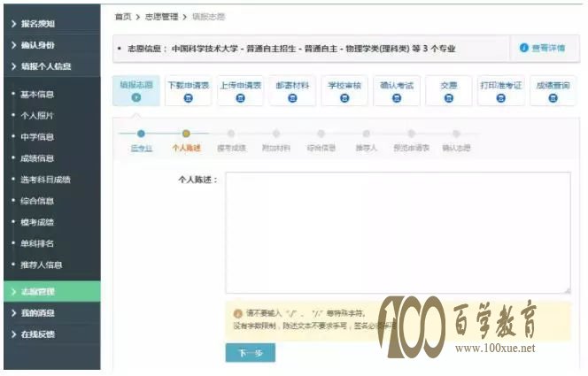Click the lock icon under 打印准考证
Screen dimensions: 588x376
point(501,98)
